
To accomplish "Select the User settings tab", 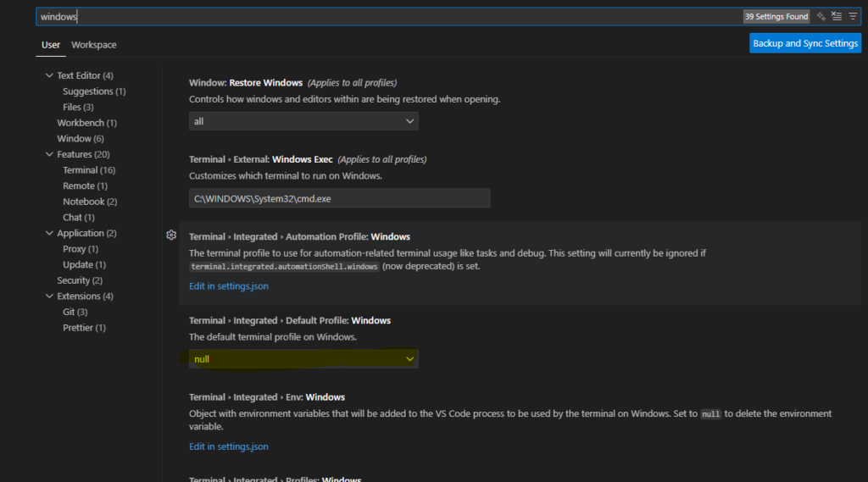I will coord(51,45).
